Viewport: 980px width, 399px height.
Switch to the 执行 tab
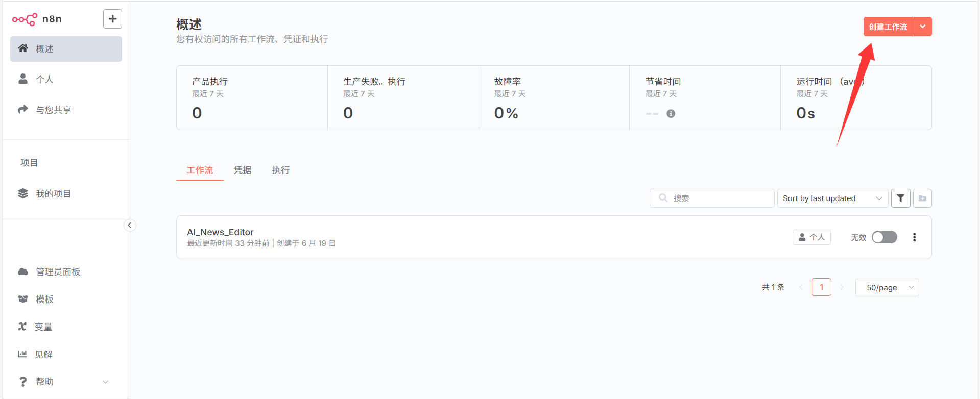coord(281,170)
